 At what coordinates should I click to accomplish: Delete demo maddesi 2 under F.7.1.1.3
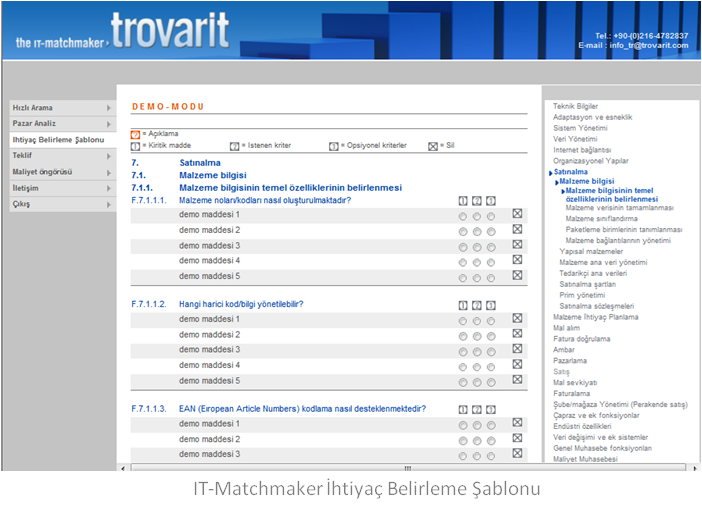click(x=517, y=438)
